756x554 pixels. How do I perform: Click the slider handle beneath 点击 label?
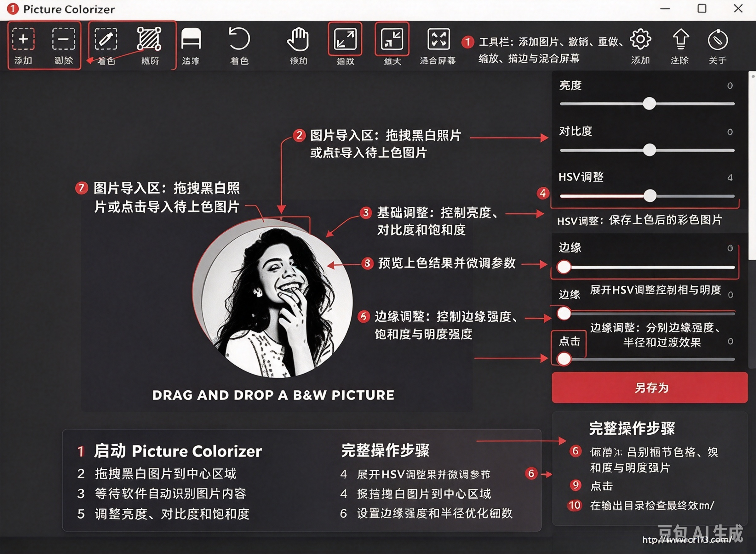(564, 359)
